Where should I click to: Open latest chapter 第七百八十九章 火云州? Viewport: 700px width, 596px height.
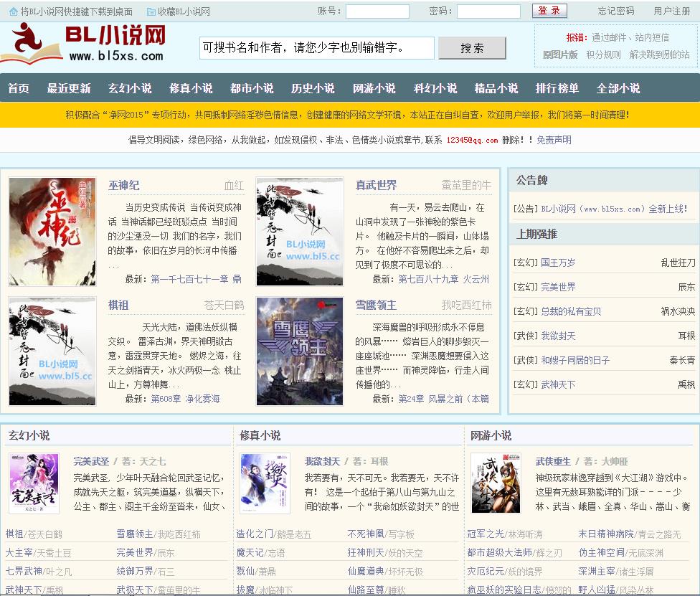[x=444, y=279]
